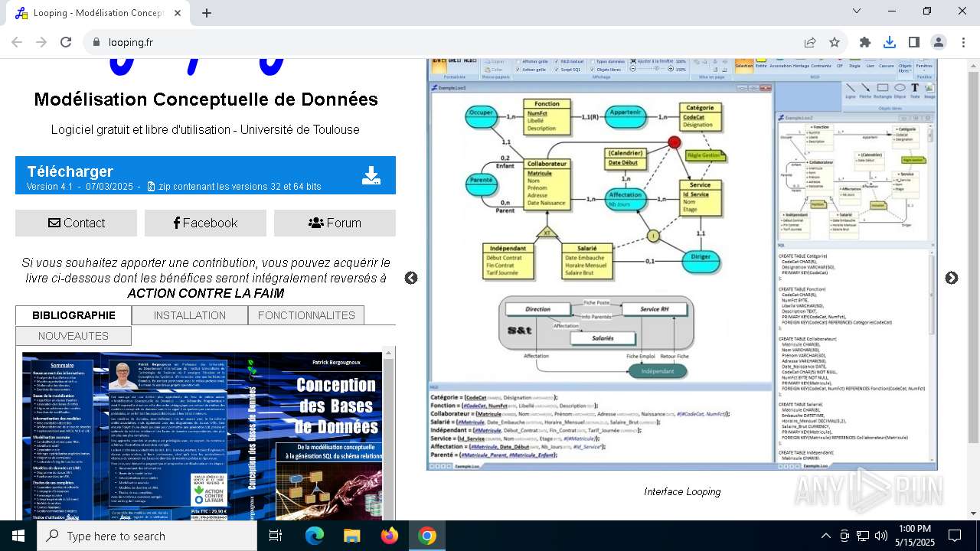Show hidden system tray icons
This screenshot has width=980, height=551.
pyautogui.click(x=825, y=536)
